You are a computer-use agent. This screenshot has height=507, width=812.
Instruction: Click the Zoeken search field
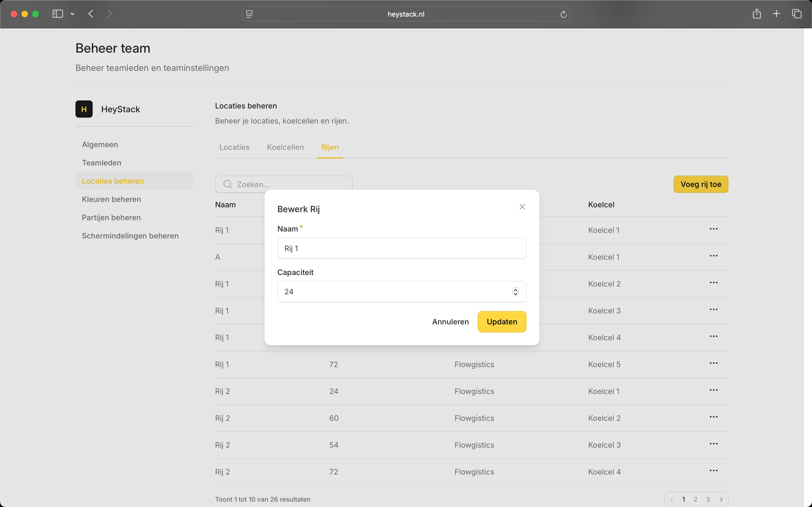pyautogui.click(x=284, y=184)
